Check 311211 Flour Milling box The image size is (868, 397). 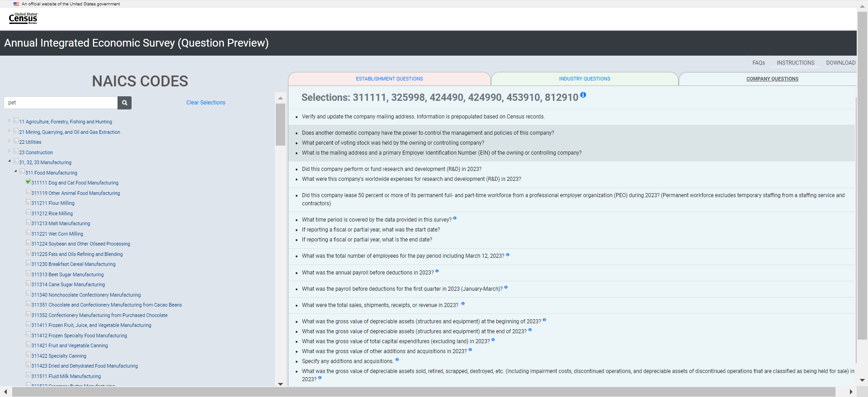pos(28,202)
